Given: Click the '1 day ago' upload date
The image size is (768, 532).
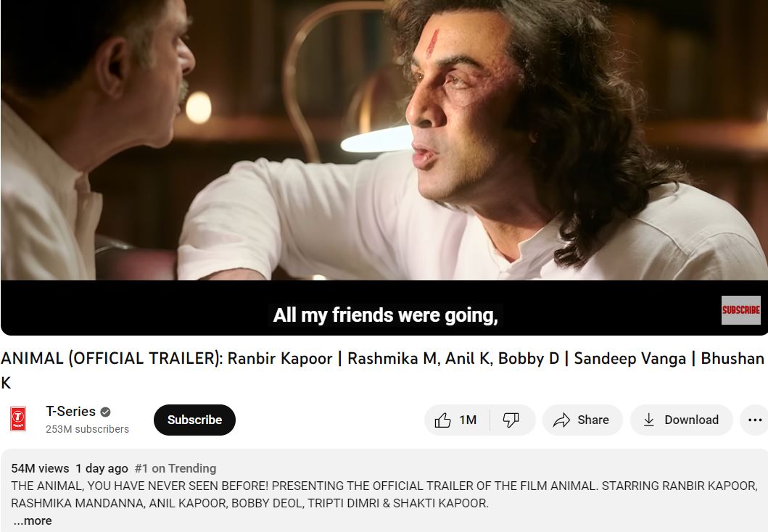Looking at the screenshot, I should pos(102,468).
